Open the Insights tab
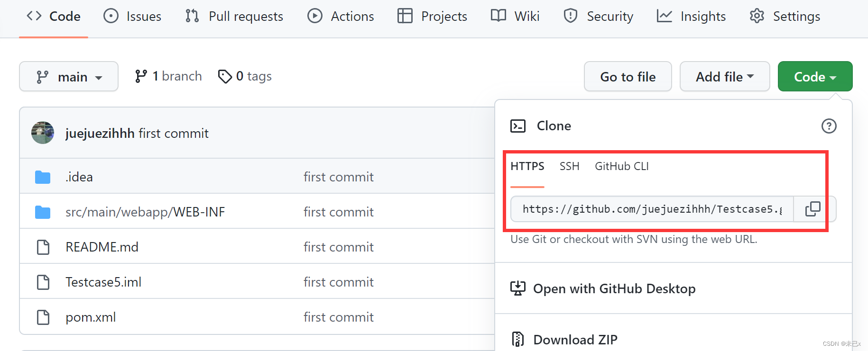868x351 pixels. pos(691,17)
